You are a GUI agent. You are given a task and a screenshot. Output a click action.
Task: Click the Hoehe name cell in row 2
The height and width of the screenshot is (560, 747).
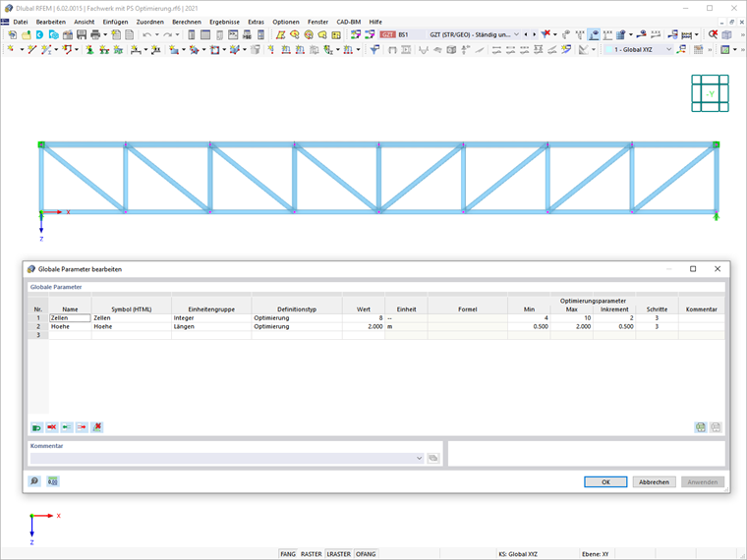70,326
